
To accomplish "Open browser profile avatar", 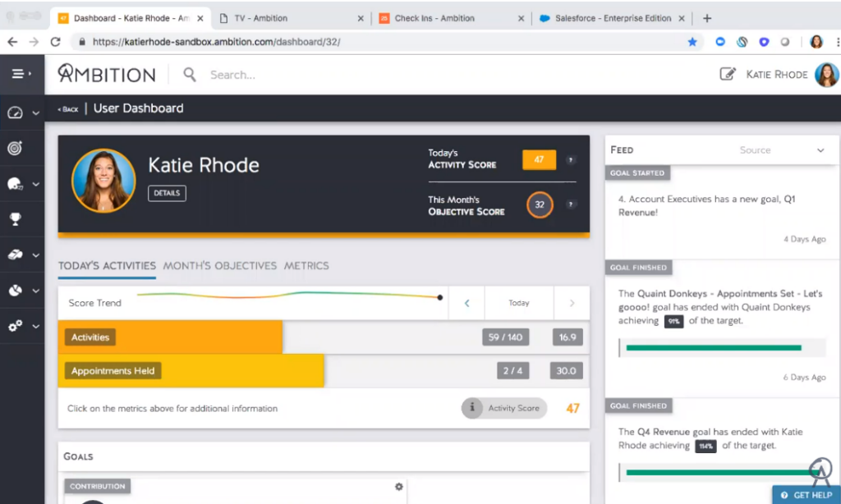I will [816, 42].
